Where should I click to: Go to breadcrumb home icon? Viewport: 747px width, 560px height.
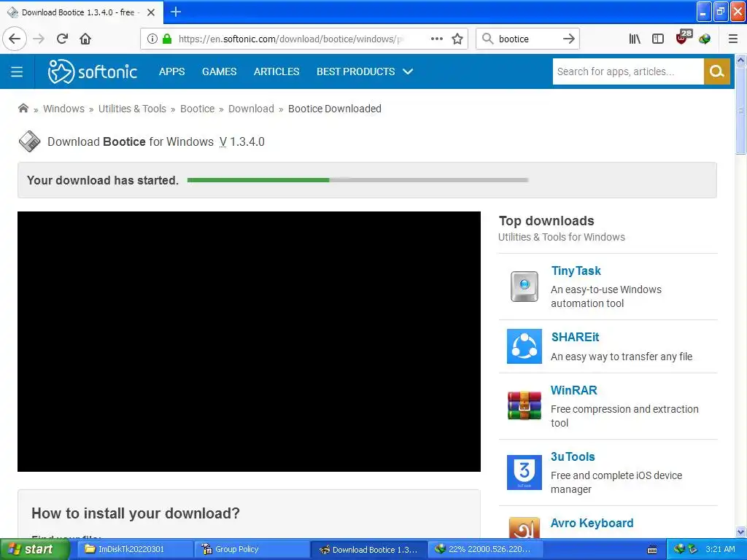[23, 108]
